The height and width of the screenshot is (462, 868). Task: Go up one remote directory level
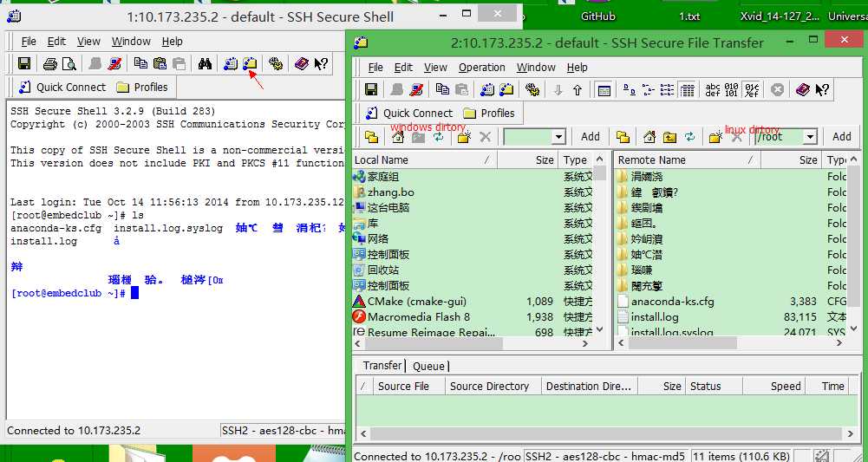669,137
